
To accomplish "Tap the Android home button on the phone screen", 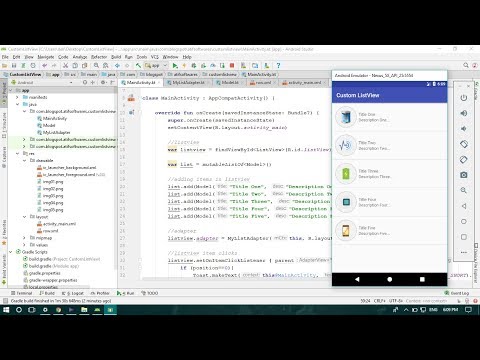I will pos(389,279).
